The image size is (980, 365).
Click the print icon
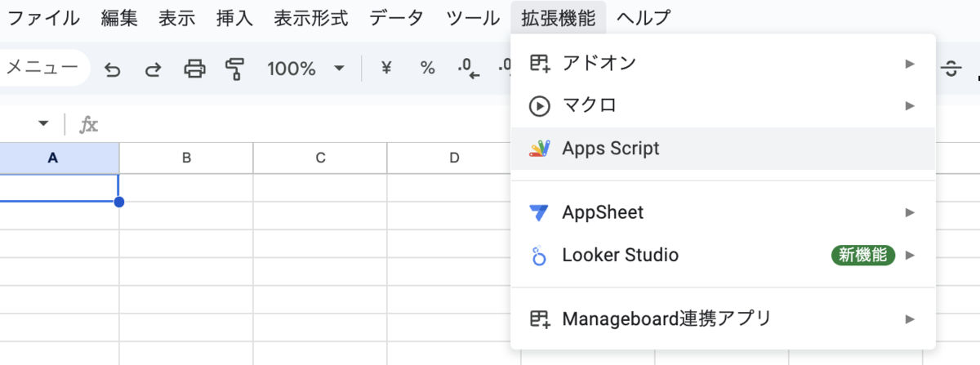pyautogui.click(x=194, y=69)
